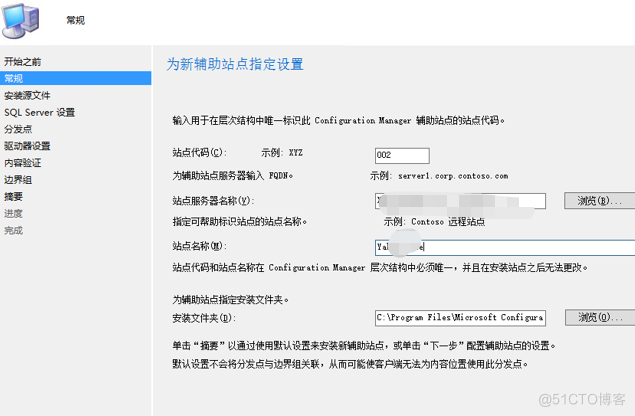Click the greyed 进度 step
The height and width of the screenshot is (416, 635).
pos(13,213)
